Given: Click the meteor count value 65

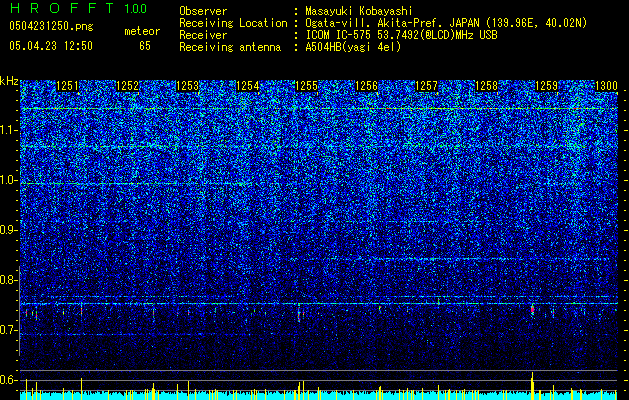Looking at the screenshot, I should coord(145,46).
